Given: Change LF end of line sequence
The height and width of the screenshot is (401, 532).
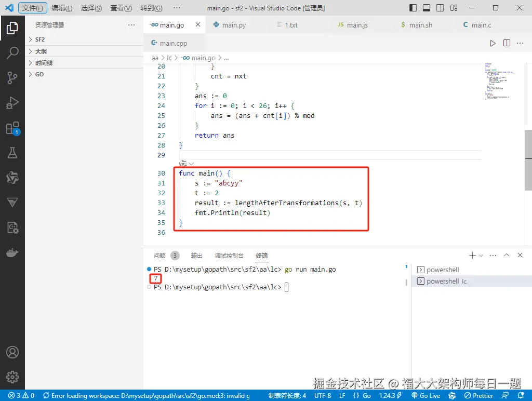Looking at the screenshot, I should [x=342, y=396].
